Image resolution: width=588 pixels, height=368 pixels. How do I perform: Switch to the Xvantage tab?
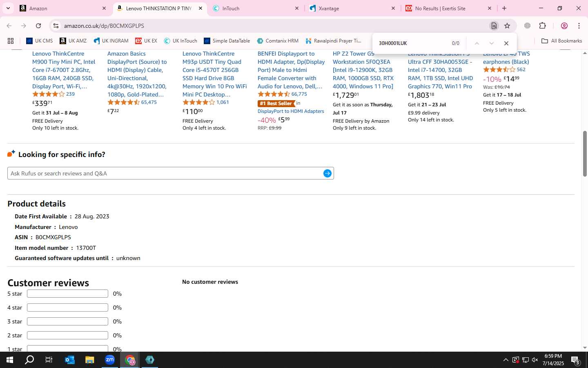(x=352, y=8)
